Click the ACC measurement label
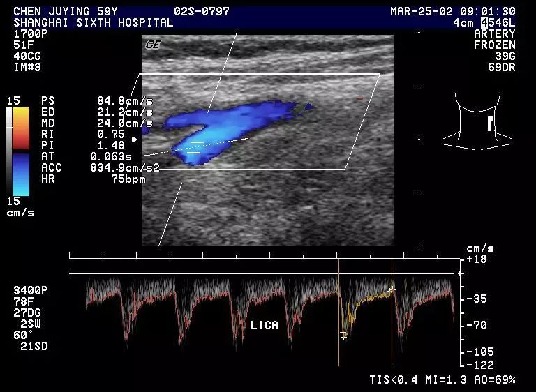This screenshot has height=392, width=536. 51,168
